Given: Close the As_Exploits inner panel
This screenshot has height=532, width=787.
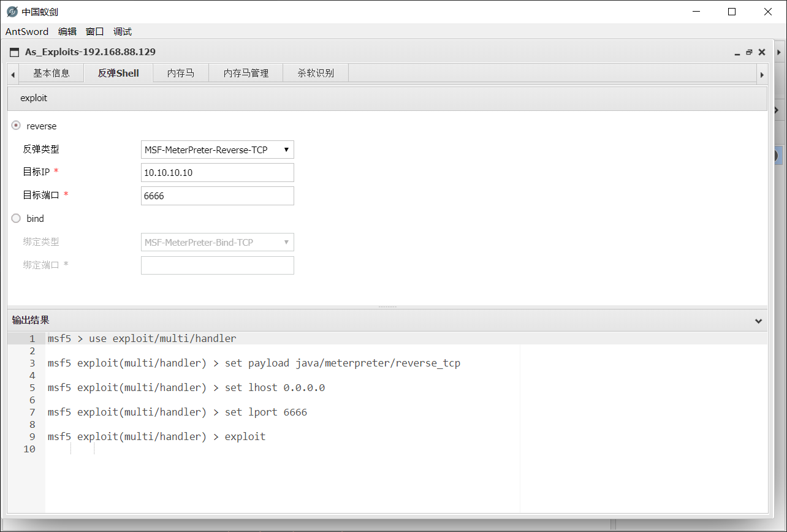Looking at the screenshot, I should click(x=762, y=52).
